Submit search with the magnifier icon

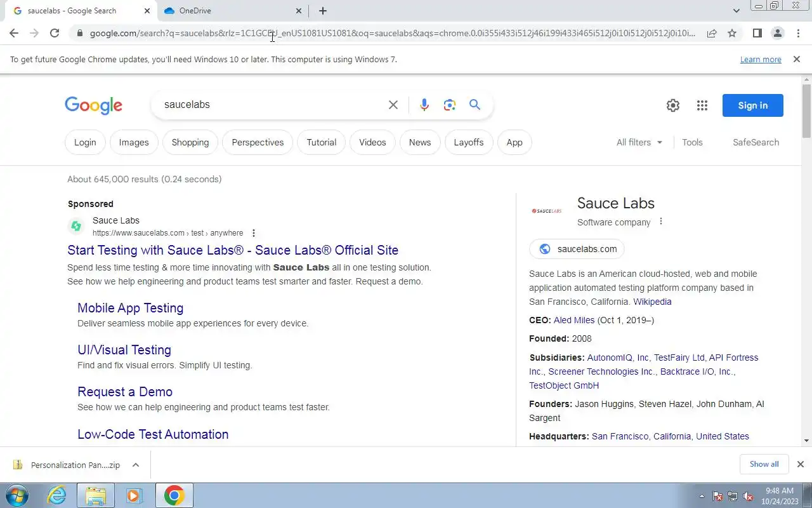(475, 105)
